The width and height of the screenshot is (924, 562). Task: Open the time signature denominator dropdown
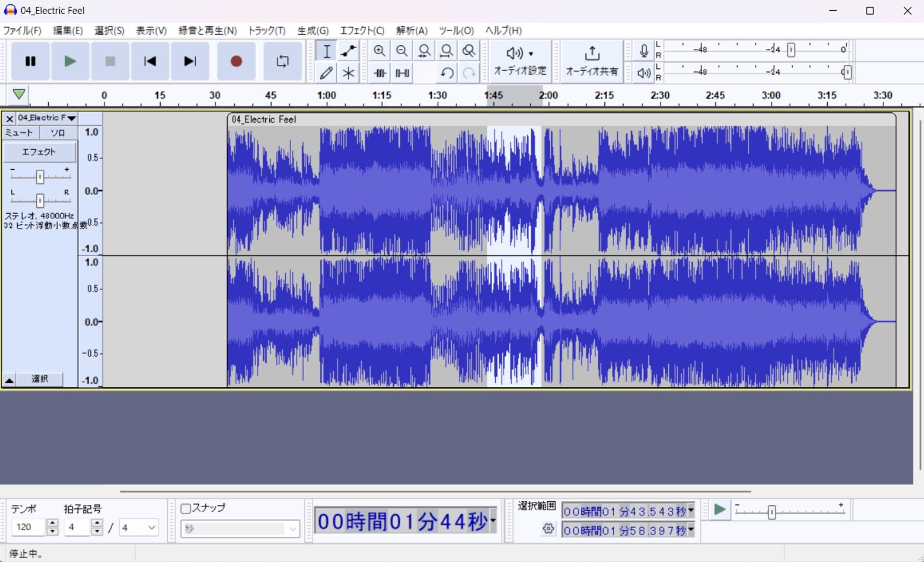(139, 528)
